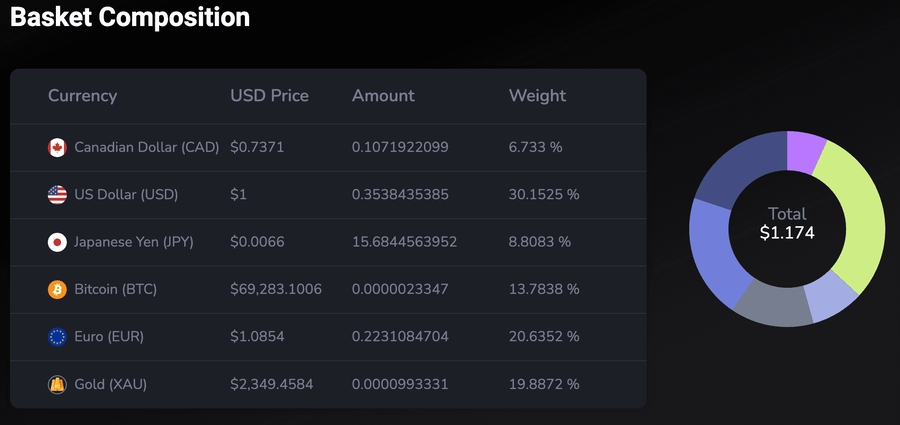Click the Canadian flag icon
Image resolution: width=900 pixels, height=425 pixels.
[x=57, y=148]
